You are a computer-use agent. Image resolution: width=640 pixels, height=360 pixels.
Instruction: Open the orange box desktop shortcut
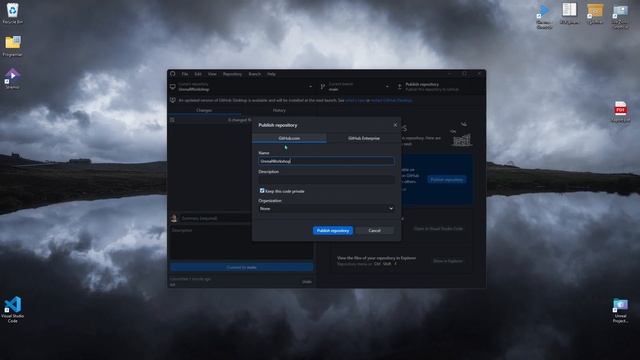click(595, 13)
